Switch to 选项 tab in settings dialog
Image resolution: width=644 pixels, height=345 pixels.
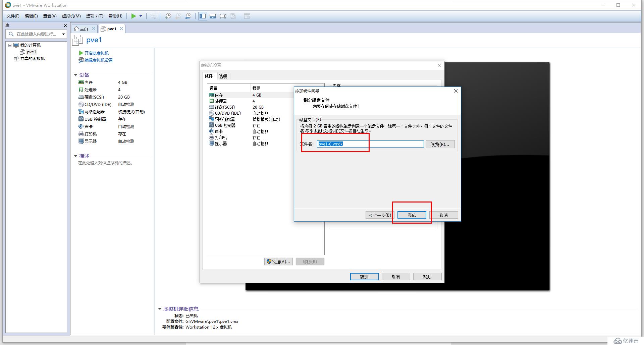(223, 76)
